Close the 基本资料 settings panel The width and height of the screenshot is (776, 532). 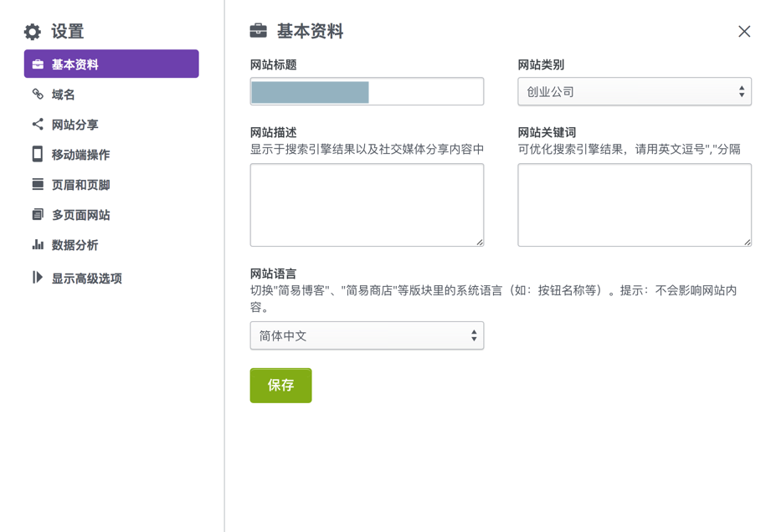744,32
